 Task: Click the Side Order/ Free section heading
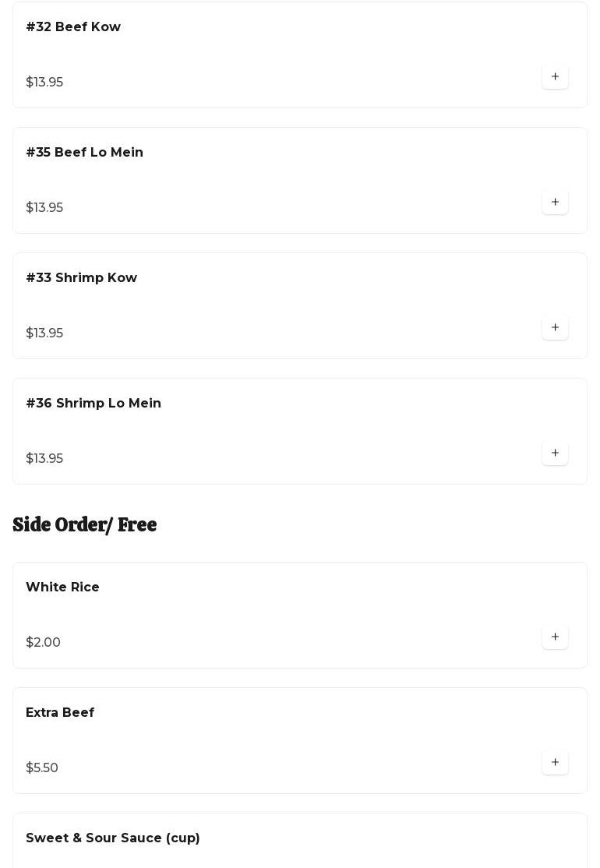[84, 525]
